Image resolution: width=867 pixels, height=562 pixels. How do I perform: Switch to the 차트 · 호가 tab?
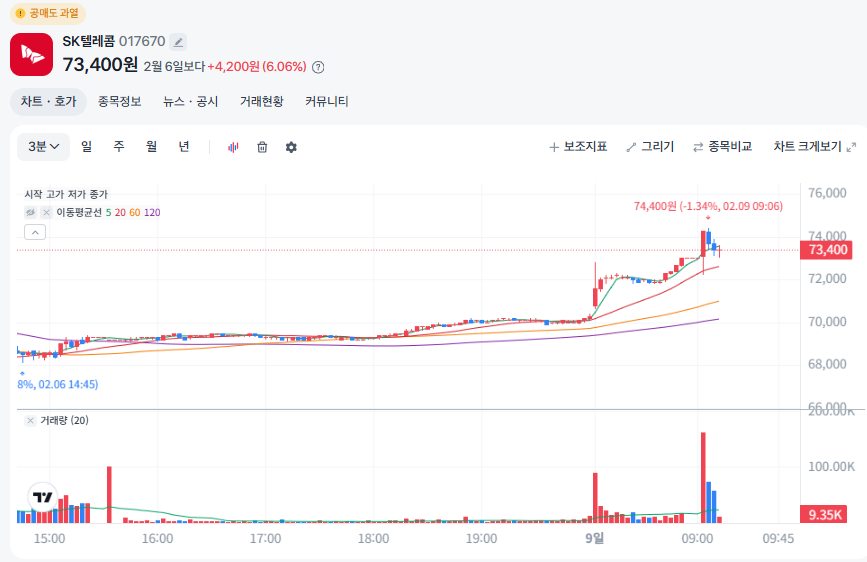[49, 102]
